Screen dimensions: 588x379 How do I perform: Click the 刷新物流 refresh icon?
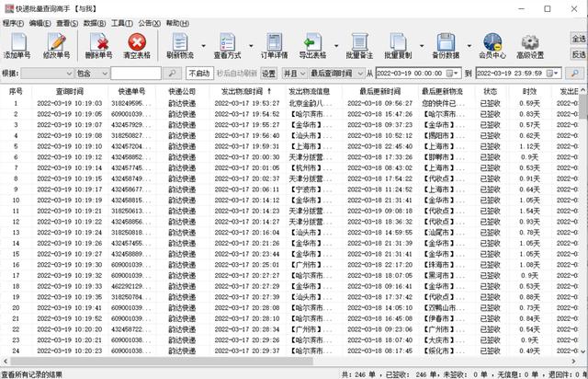[180, 45]
